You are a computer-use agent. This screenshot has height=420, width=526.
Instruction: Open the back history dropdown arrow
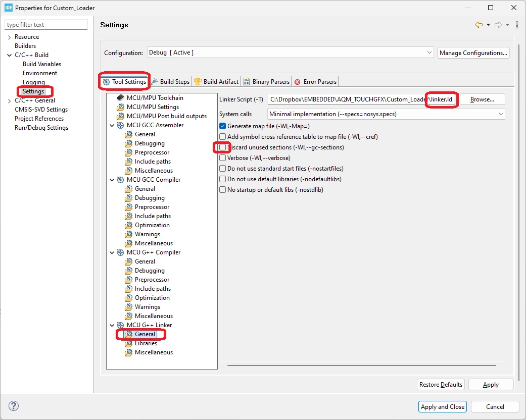click(x=488, y=25)
